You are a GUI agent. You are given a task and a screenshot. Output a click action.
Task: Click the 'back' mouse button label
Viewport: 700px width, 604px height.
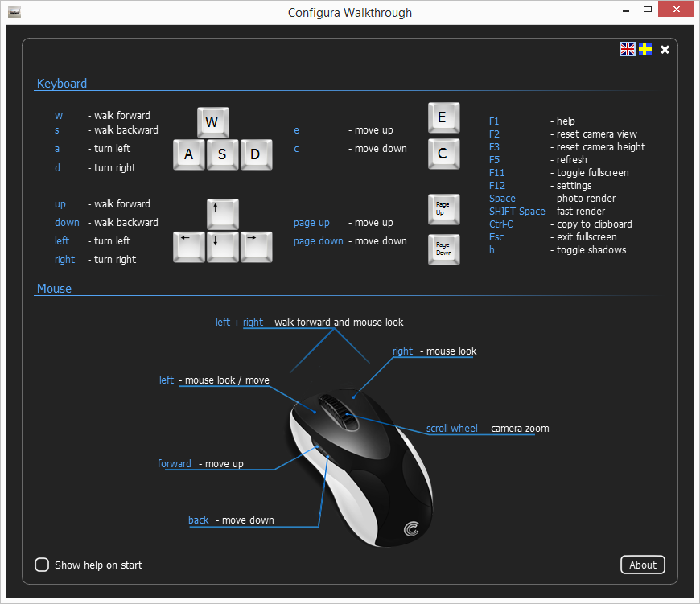(198, 520)
